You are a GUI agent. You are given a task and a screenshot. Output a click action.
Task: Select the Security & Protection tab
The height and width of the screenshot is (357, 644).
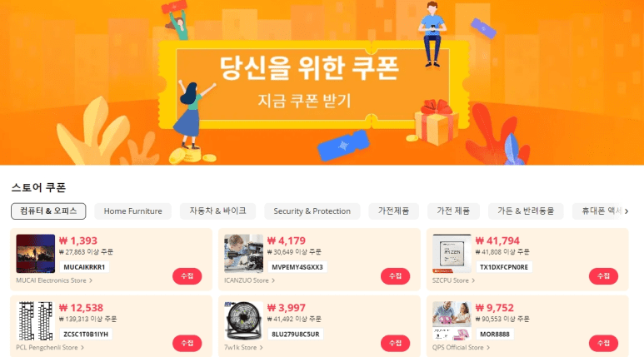coord(312,211)
